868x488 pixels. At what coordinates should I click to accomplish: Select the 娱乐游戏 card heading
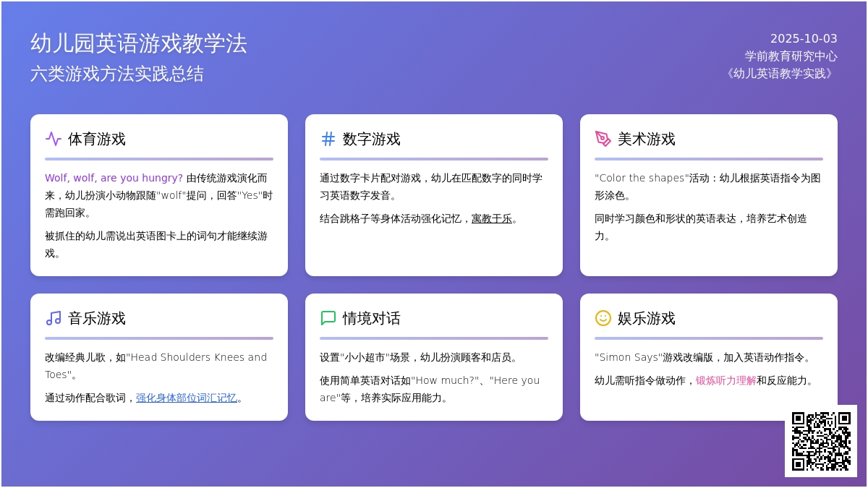(647, 318)
